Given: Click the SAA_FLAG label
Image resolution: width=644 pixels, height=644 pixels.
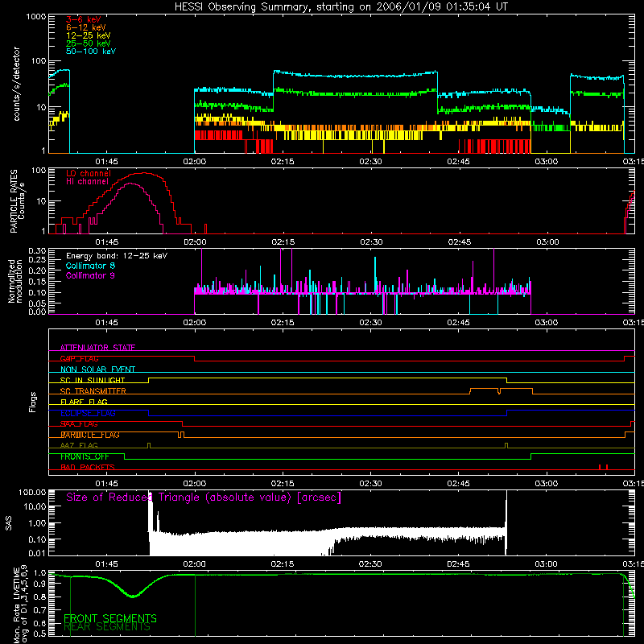Looking at the screenshot, I should [x=79, y=424].
